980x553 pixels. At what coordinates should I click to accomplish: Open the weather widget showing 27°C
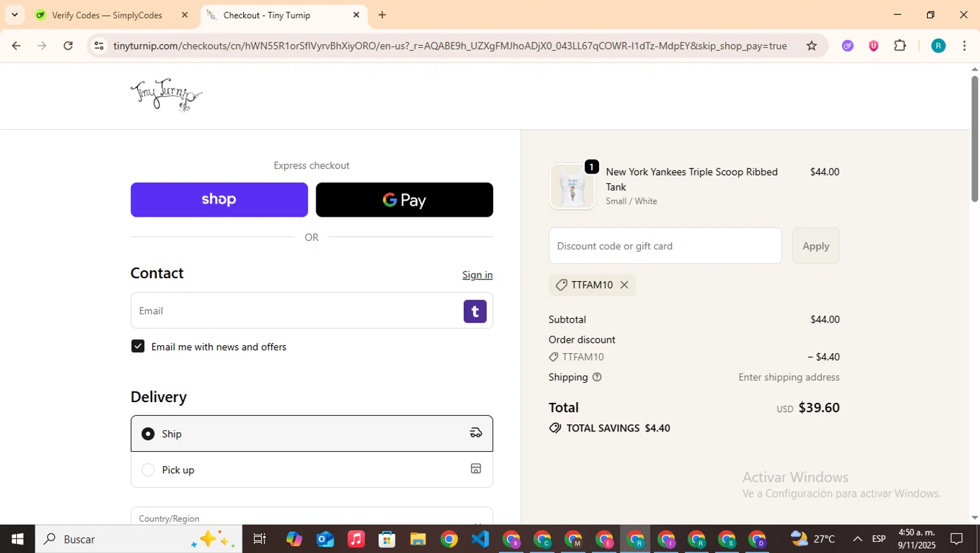(x=813, y=539)
